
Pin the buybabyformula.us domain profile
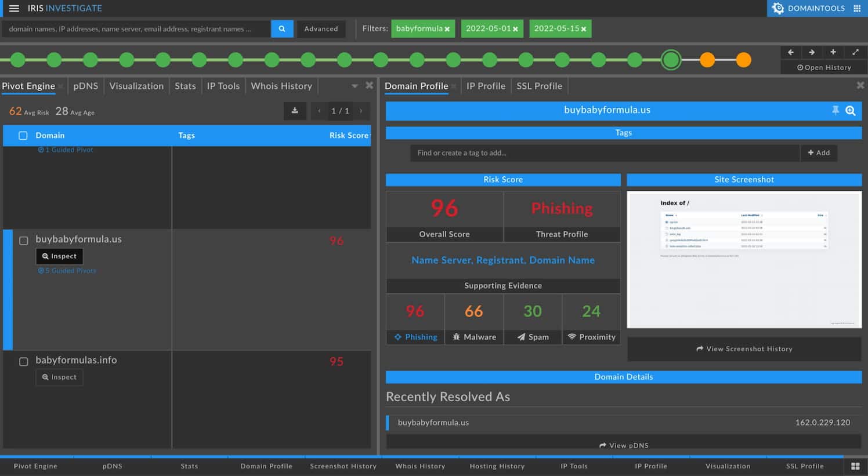point(835,110)
